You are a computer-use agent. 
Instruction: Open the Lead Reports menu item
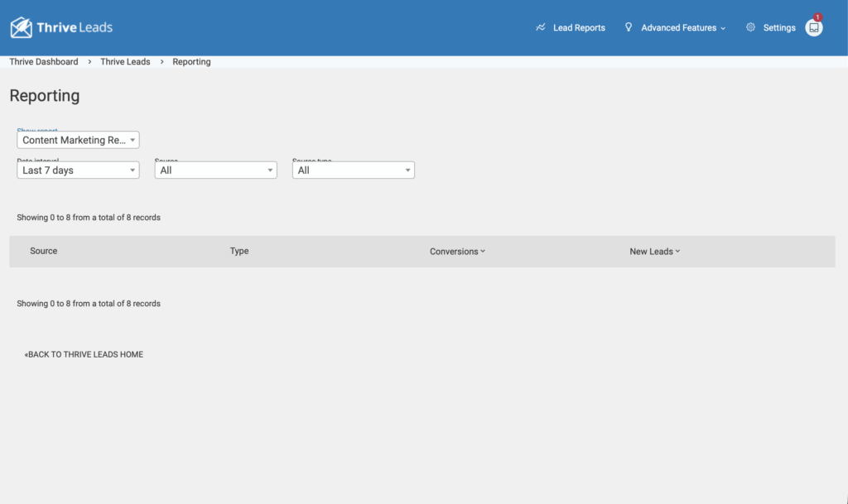point(579,27)
